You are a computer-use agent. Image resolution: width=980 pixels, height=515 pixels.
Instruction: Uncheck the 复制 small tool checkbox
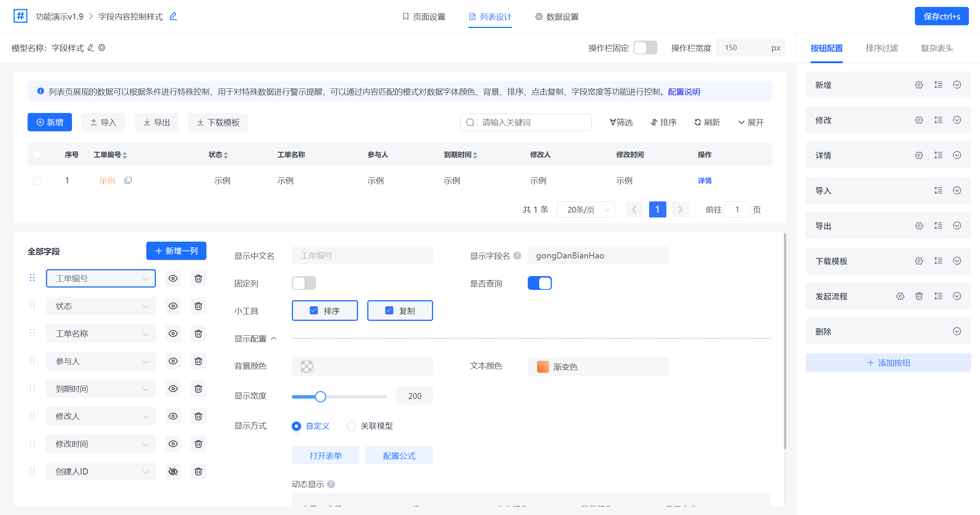coord(389,311)
